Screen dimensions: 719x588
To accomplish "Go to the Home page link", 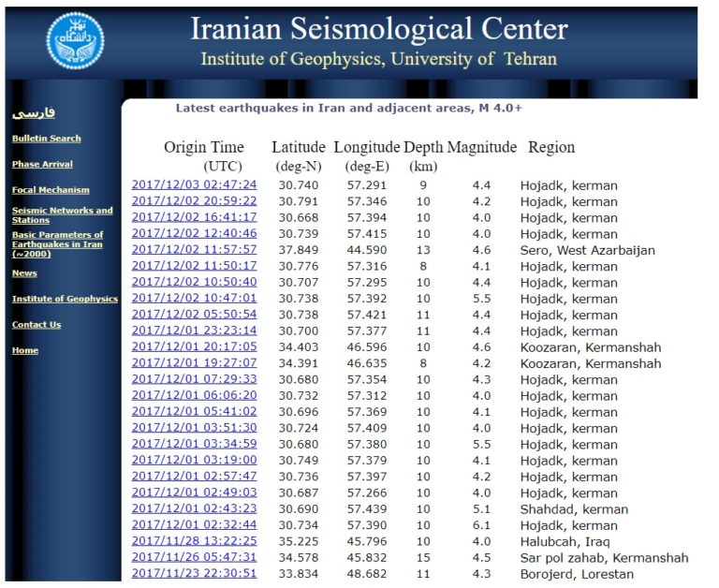I will point(25,350).
